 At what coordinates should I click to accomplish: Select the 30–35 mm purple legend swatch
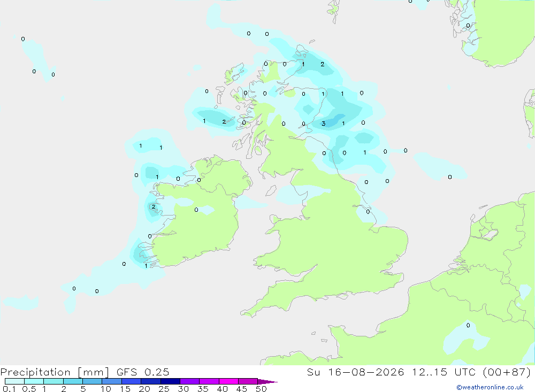tap(190, 381)
